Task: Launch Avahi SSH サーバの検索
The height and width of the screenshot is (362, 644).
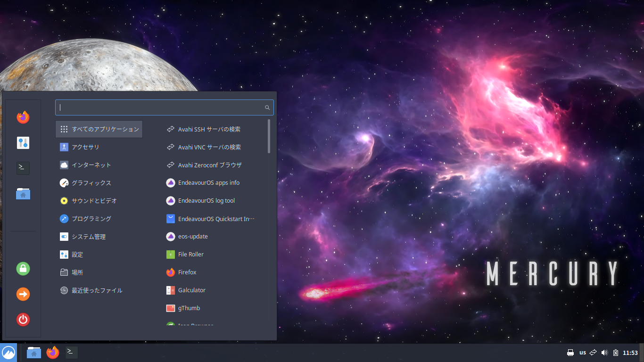Action: pyautogui.click(x=215, y=129)
